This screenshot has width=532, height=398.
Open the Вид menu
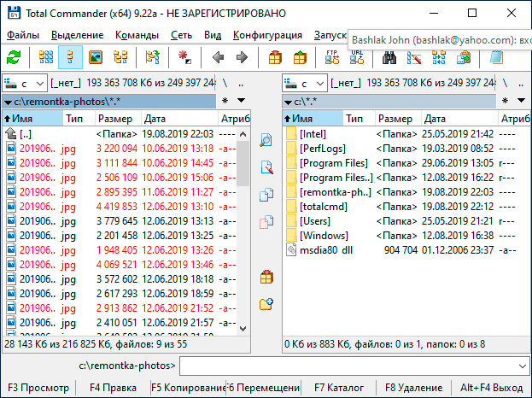213,35
